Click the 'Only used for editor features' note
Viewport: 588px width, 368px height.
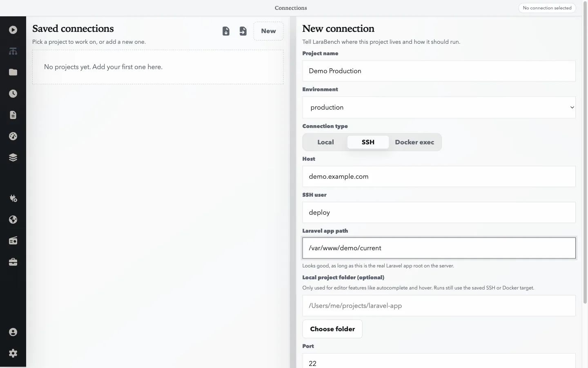(x=418, y=288)
